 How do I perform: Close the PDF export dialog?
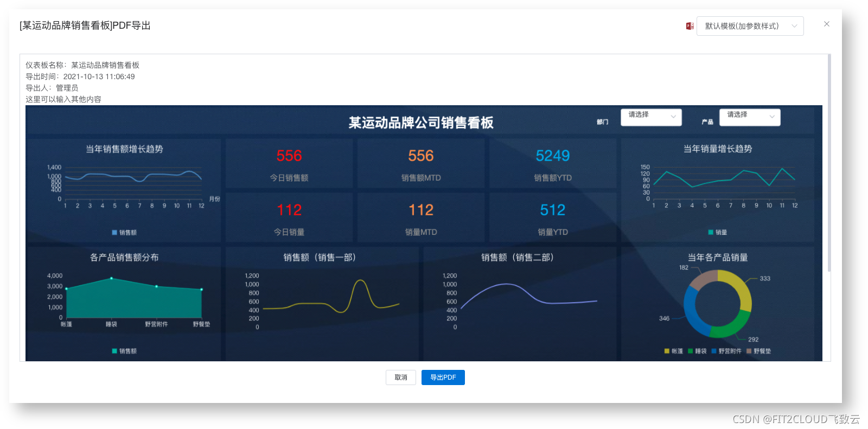827,24
